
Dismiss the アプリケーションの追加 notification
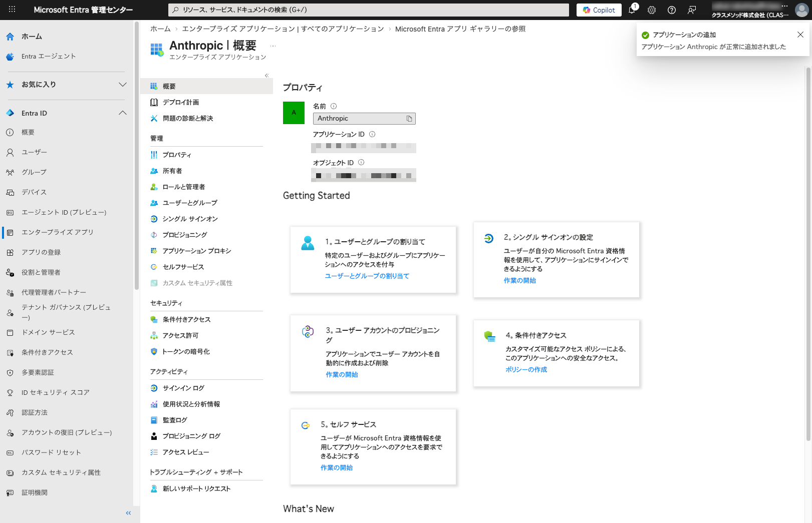pos(800,35)
